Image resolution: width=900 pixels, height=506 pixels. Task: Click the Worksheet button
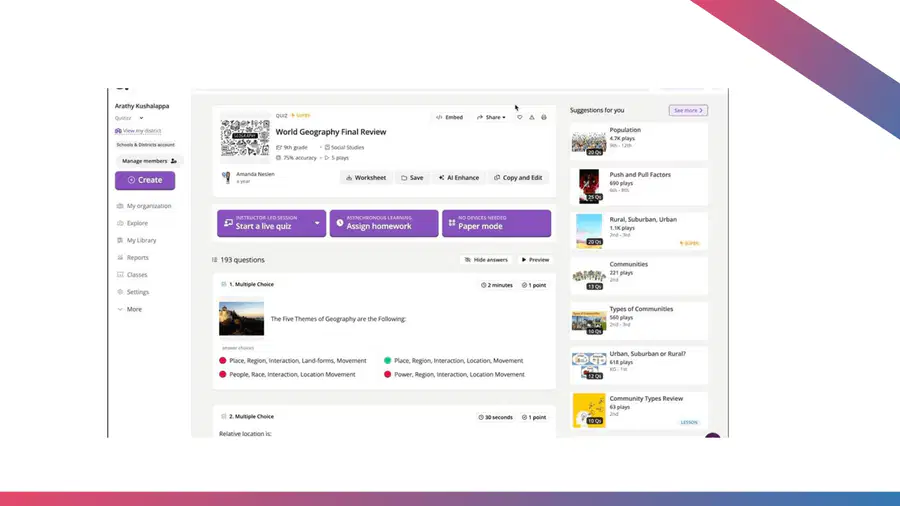[366, 178]
